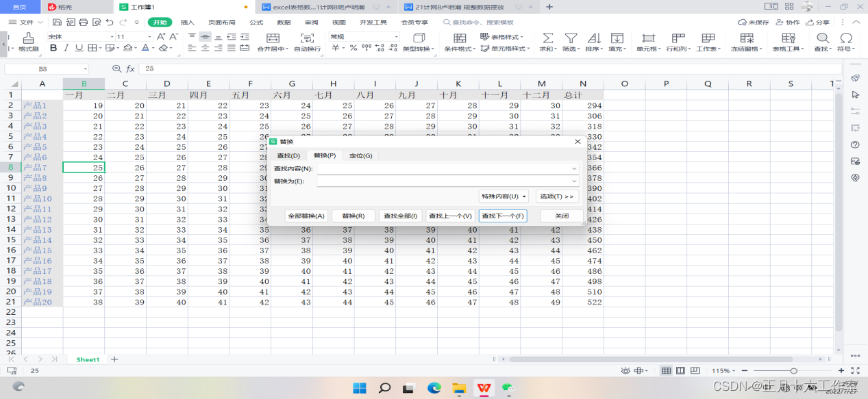The width and height of the screenshot is (868, 399).
Task: Open the font size dropdown showing 11
Action: coord(149,36)
